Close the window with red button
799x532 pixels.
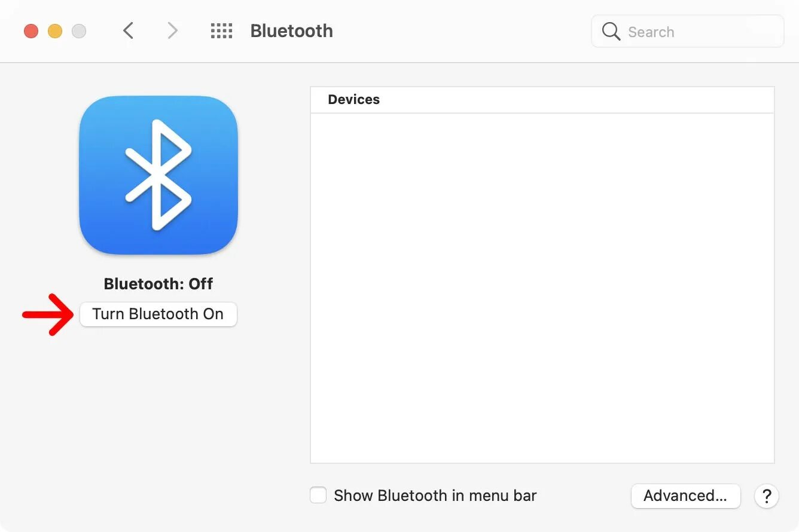31,30
